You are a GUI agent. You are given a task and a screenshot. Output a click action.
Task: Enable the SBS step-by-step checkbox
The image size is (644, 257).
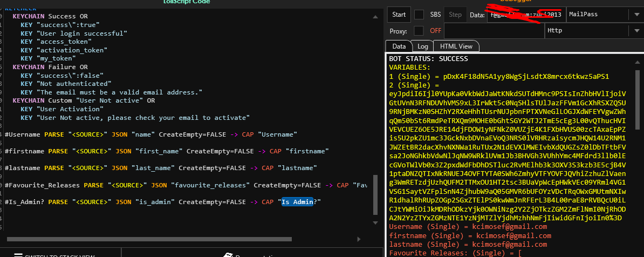coord(419,15)
